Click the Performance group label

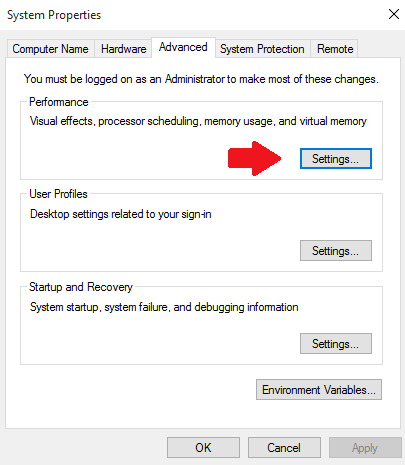(x=59, y=102)
